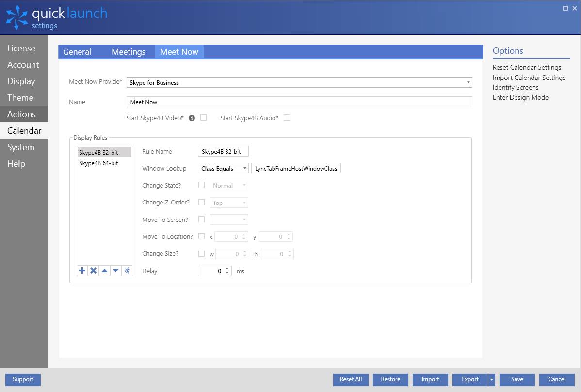The image size is (581, 392).
Task: Add a new display rule with plus icon
Action: click(82, 271)
